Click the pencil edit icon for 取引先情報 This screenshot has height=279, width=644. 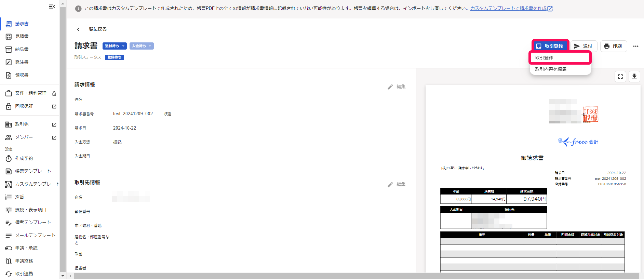390,185
